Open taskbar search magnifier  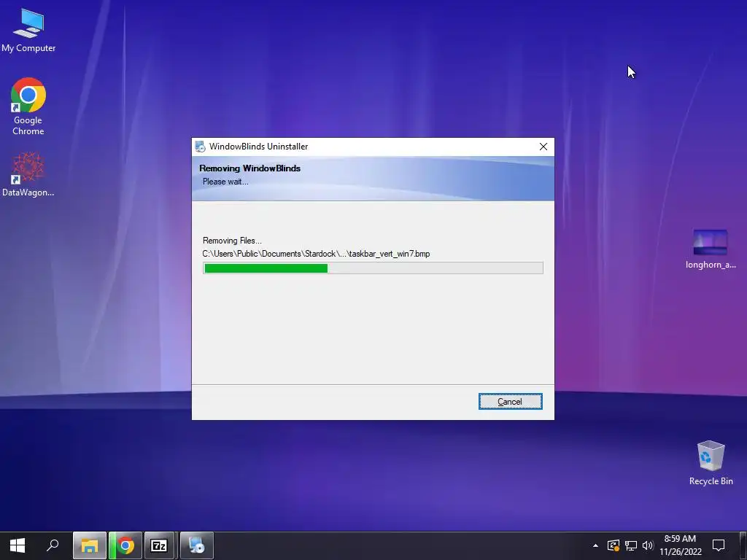click(x=53, y=545)
